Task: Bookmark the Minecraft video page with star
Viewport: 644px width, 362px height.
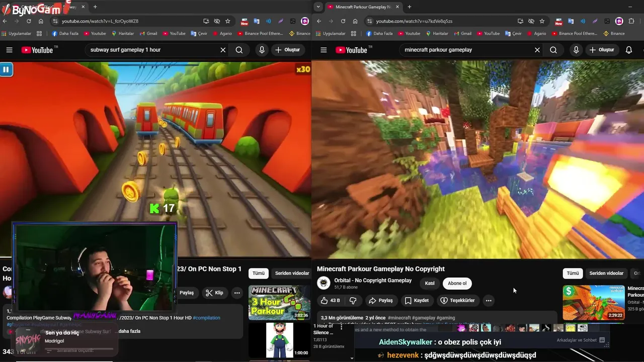Action: tap(542, 21)
